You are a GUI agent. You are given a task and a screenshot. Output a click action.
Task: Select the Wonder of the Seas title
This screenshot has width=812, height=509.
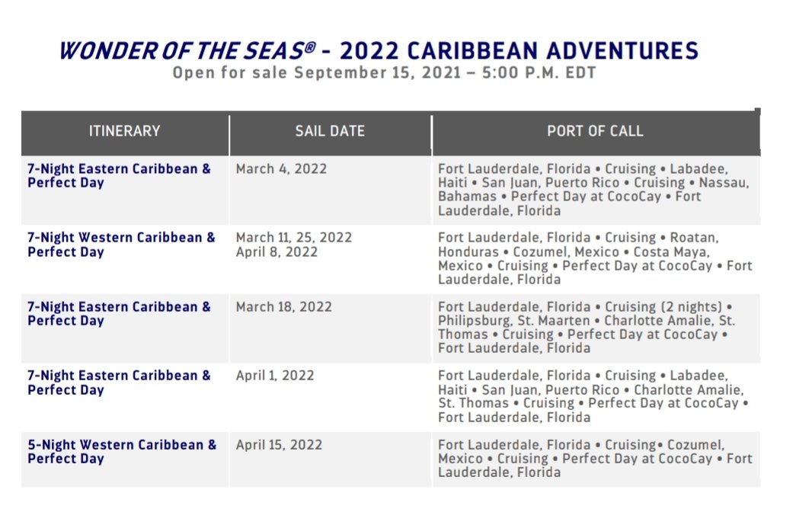click(x=379, y=51)
